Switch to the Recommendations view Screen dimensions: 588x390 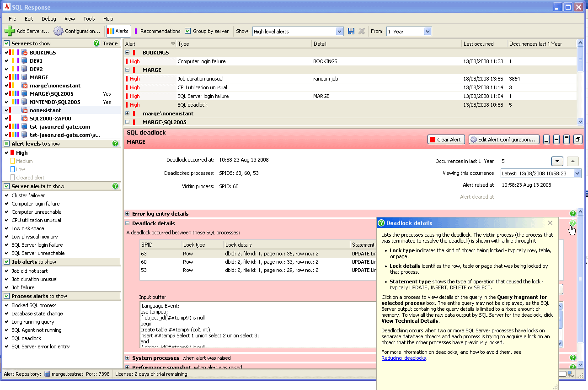click(157, 31)
